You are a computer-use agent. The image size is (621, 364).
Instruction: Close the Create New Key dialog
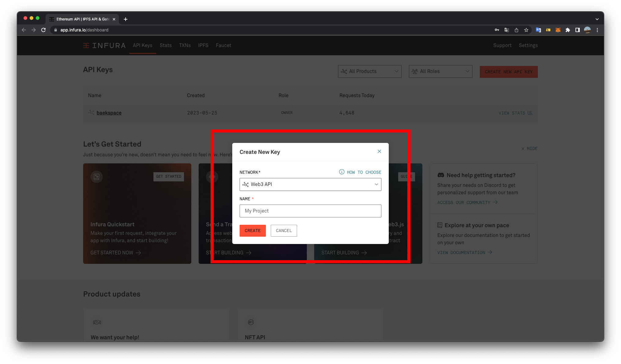tap(379, 151)
